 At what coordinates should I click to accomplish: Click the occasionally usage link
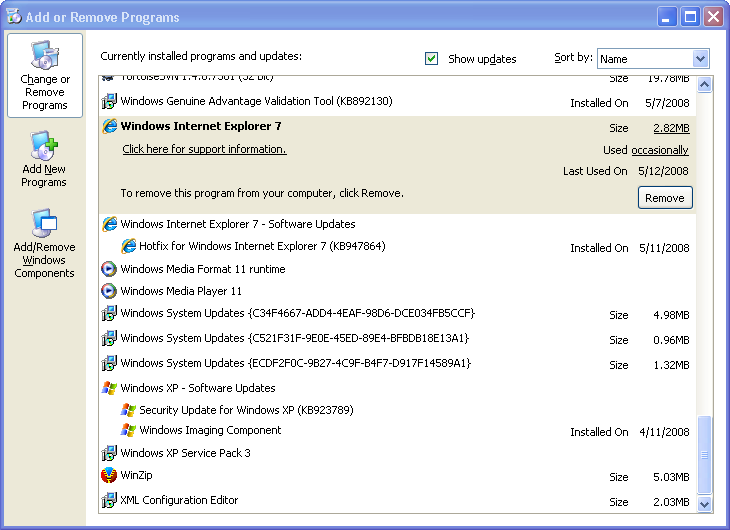coord(660,150)
